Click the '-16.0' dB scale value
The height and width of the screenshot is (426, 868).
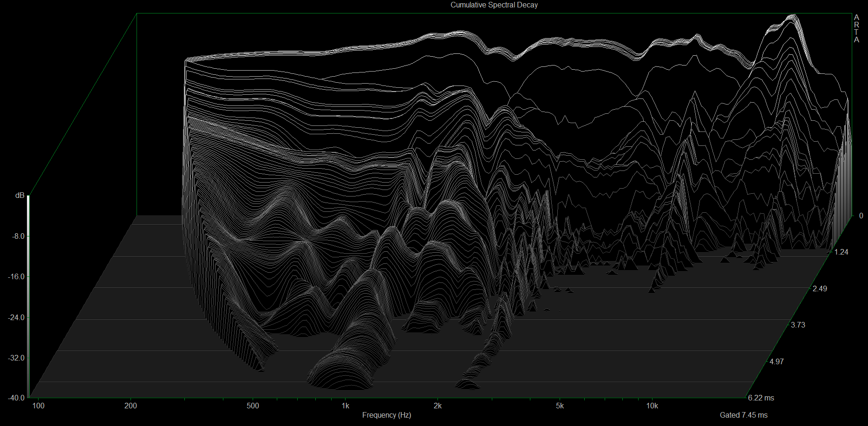[16, 276]
